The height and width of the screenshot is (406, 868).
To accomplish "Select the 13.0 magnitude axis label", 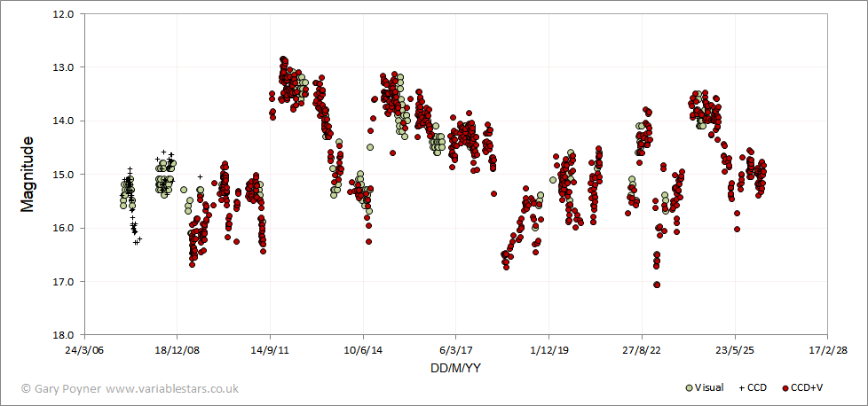I will coord(65,67).
